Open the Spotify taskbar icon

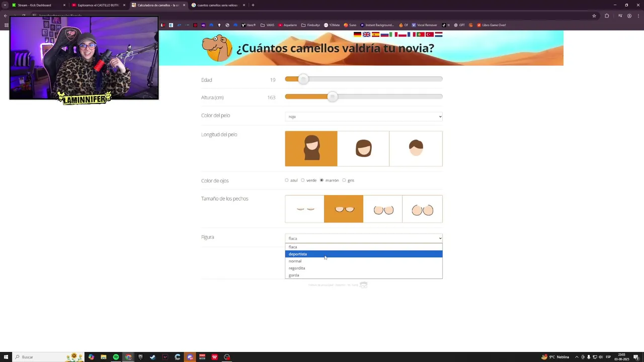[x=116, y=357]
